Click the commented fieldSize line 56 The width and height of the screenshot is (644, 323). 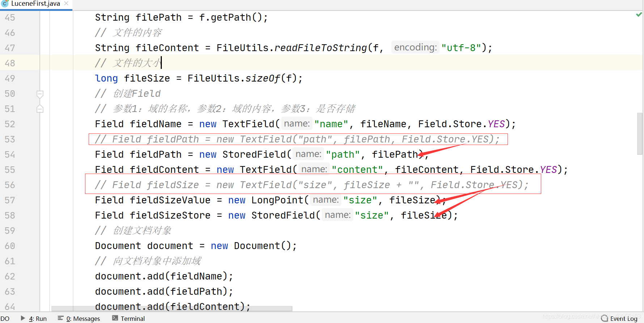[x=312, y=185]
